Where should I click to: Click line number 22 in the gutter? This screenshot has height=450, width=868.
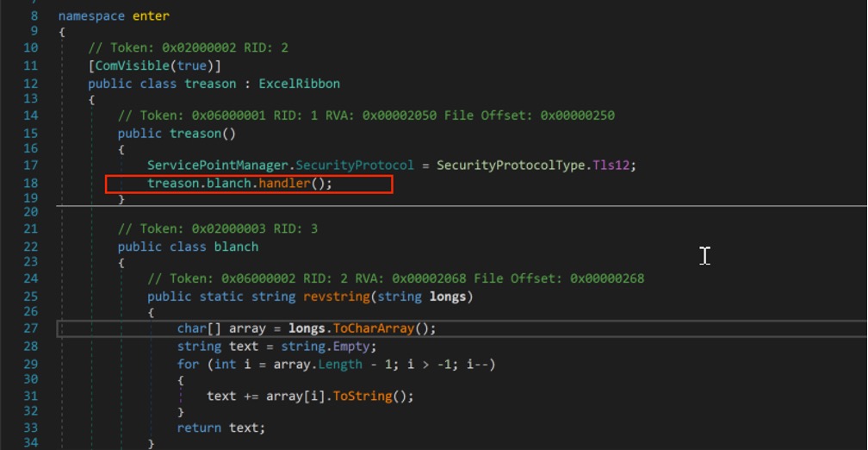coord(31,247)
